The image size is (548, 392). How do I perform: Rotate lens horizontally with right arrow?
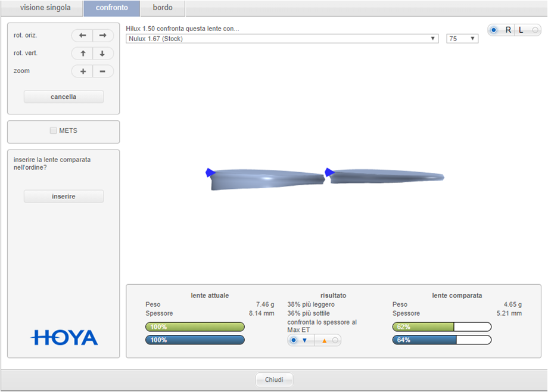102,35
